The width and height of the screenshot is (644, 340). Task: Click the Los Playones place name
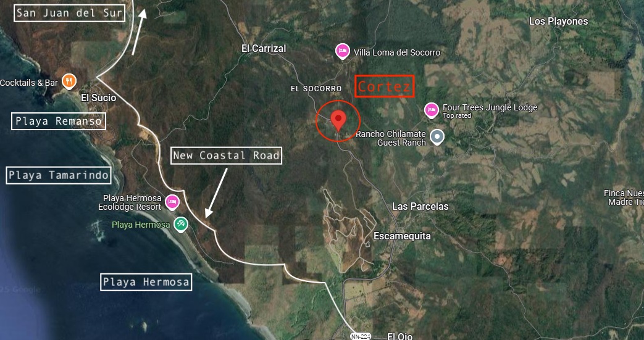pos(558,22)
